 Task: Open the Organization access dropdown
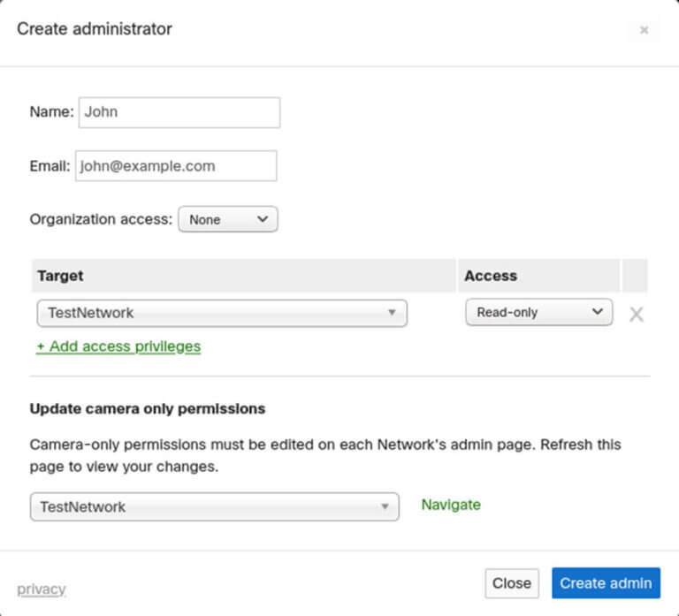point(228,219)
